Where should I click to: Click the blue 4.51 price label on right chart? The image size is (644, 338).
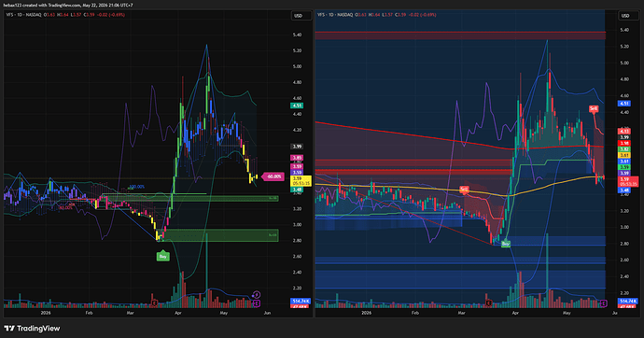(624, 104)
